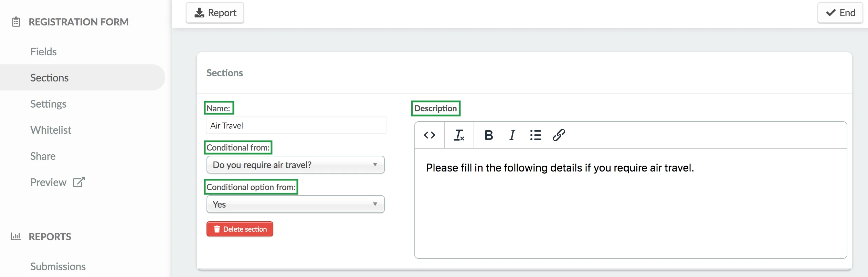Apply italic formatting to description
The width and height of the screenshot is (868, 277).
(512, 135)
